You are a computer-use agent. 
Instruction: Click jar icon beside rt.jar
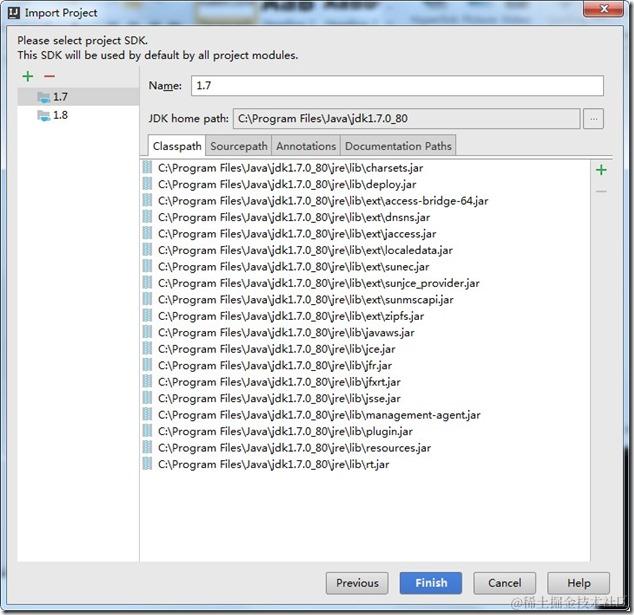pyautogui.click(x=148, y=464)
